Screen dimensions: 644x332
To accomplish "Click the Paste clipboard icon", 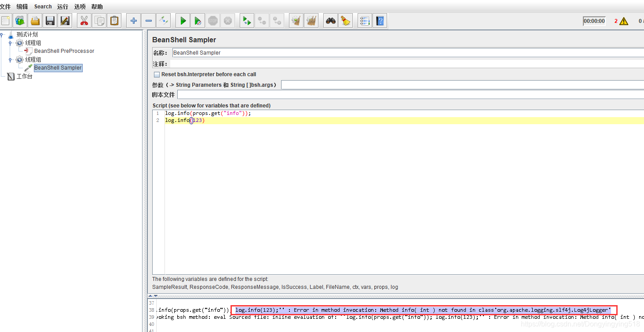I will point(114,21).
